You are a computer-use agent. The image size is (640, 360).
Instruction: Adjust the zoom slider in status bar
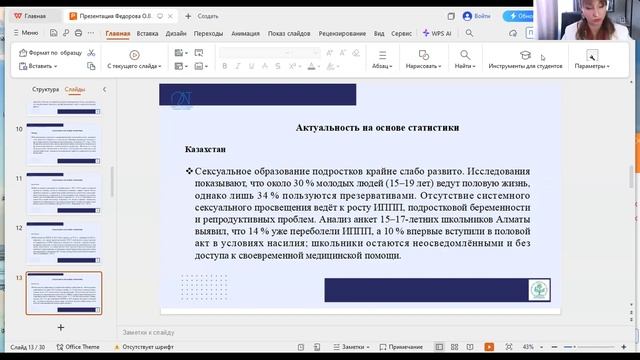589,347
